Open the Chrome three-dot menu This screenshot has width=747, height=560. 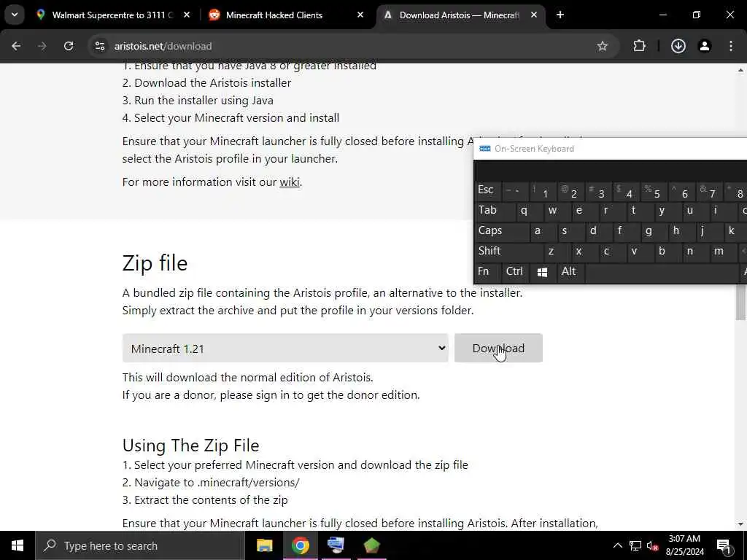coord(731,46)
